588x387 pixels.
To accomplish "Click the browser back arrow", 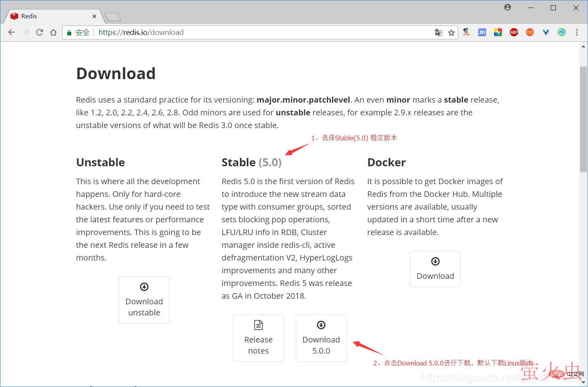I will coord(12,33).
